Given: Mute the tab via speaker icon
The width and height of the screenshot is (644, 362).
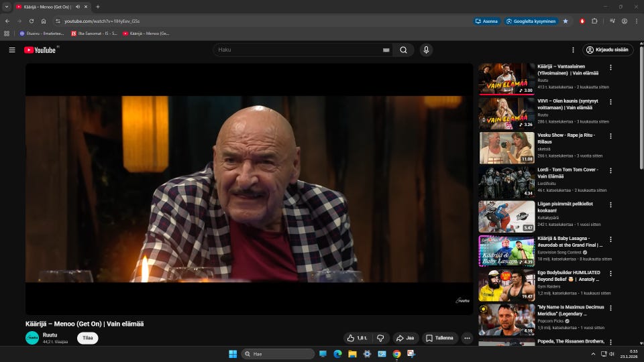Looking at the screenshot, I should pos(78,7).
